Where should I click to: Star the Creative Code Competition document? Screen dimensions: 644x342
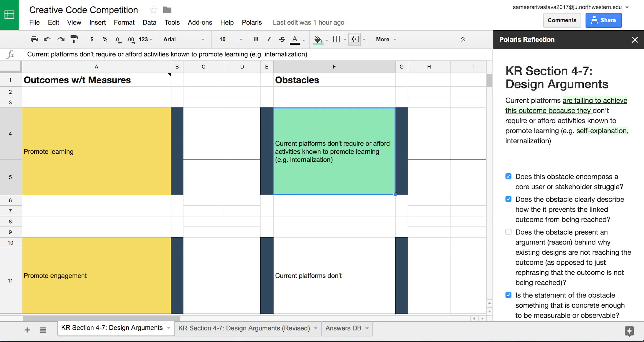153,10
